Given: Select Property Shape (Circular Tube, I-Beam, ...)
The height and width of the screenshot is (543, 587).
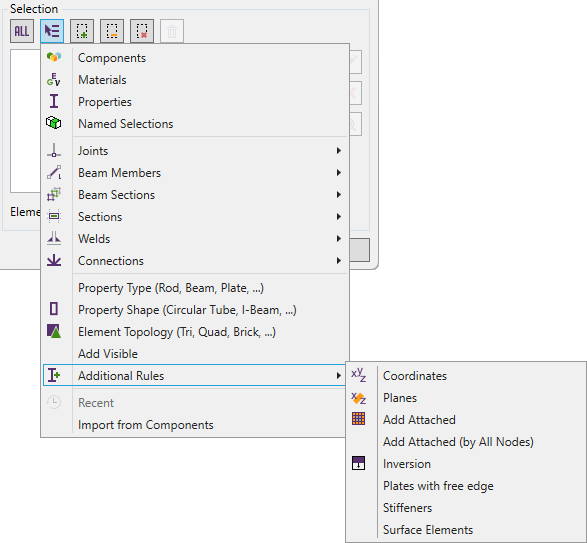Looking at the screenshot, I should click(x=194, y=310).
